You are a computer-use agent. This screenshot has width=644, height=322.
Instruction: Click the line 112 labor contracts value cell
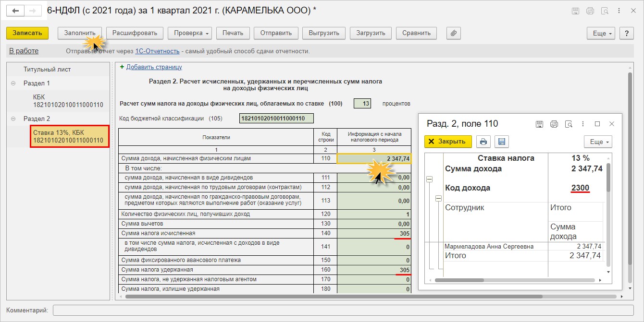(x=374, y=187)
